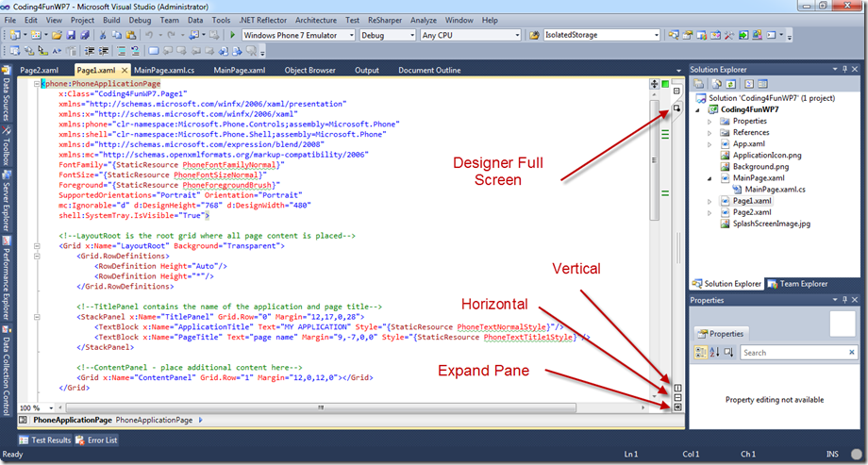
Task: Toggle auto-hide pin on Properties panel
Action: (x=844, y=300)
